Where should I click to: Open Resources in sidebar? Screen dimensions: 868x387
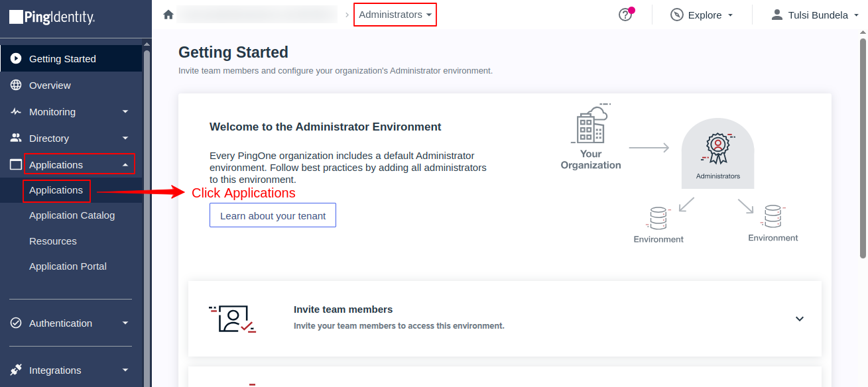tap(53, 241)
